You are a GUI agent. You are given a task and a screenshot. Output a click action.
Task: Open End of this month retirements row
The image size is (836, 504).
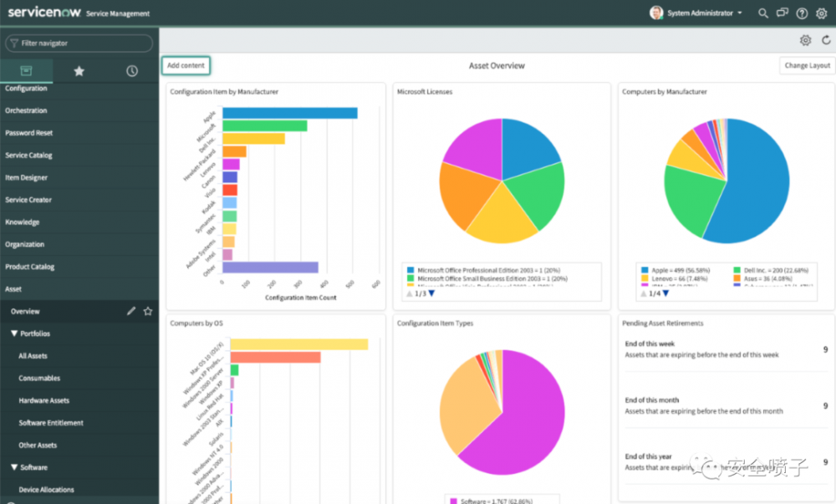(x=726, y=406)
